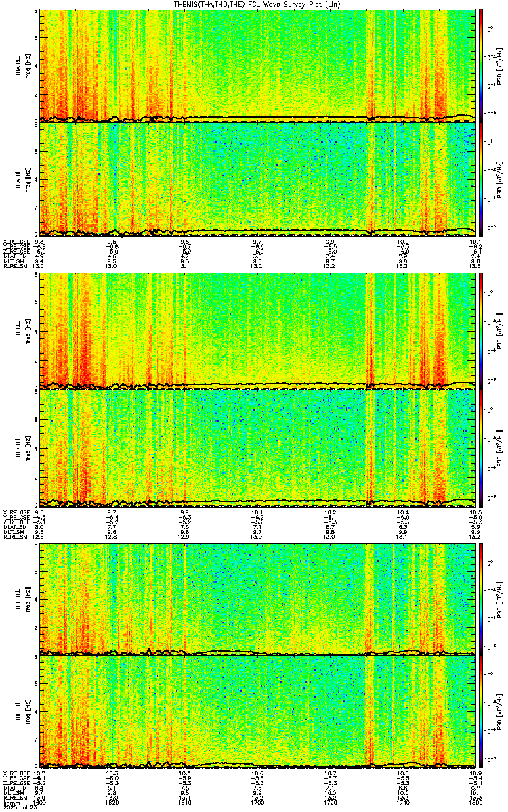Image resolution: width=508 pixels, height=812 pixels.
Task: Click the 'hhmm' time axis label
Action: [10, 802]
